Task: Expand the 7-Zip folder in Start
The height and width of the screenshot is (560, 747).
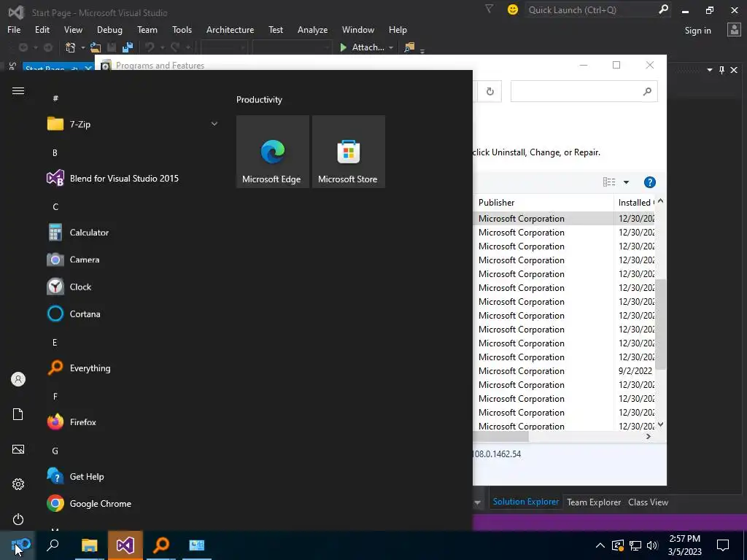Action: click(x=133, y=124)
